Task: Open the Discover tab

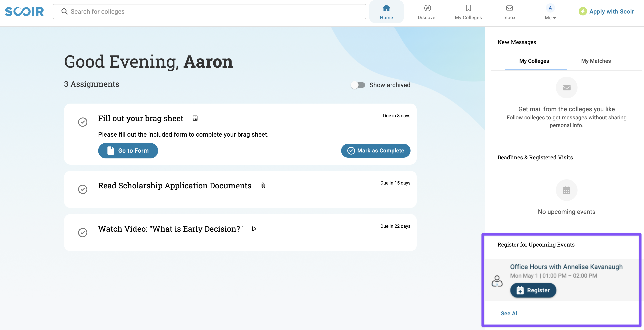Action: click(427, 12)
